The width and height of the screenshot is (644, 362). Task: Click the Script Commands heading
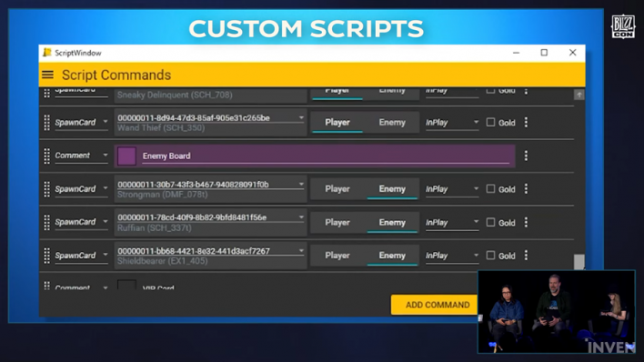116,75
